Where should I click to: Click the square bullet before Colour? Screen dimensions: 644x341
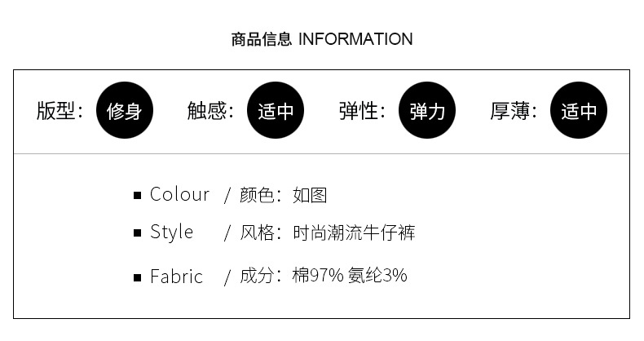[138, 196]
